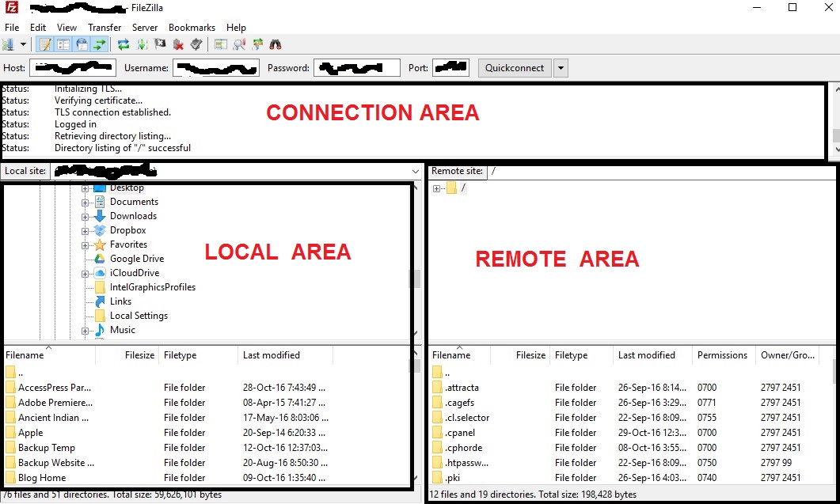Expand the Downloads tree node
Image resolution: width=840 pixels, height=504 pixels.
point(85,217)
